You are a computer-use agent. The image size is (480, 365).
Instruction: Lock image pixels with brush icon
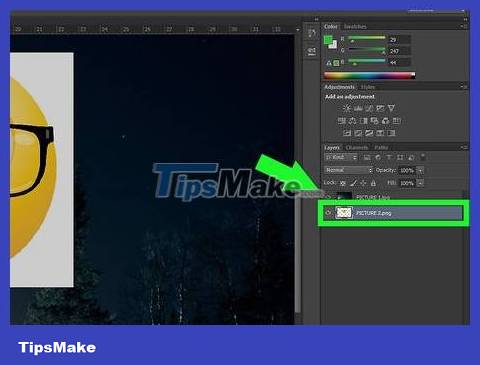tap(353, 183)
